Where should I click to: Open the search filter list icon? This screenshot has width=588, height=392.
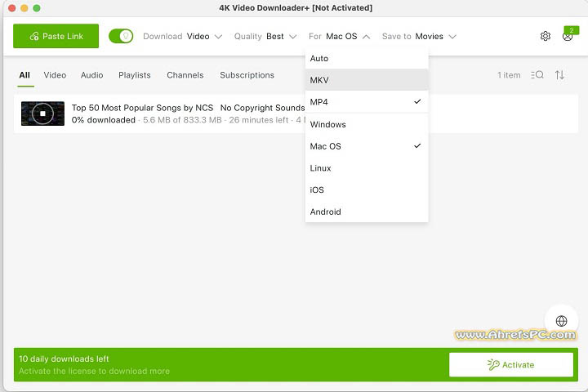[537, 74]
